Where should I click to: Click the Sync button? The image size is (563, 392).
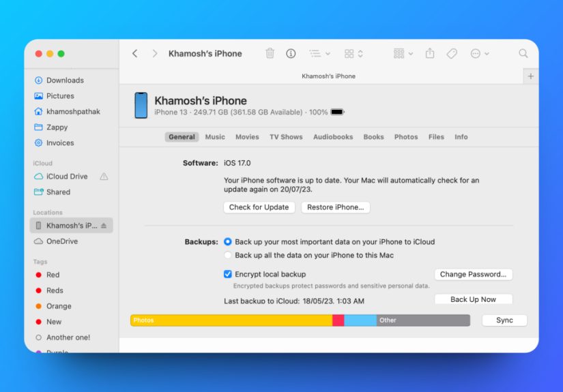pos(504,320)
